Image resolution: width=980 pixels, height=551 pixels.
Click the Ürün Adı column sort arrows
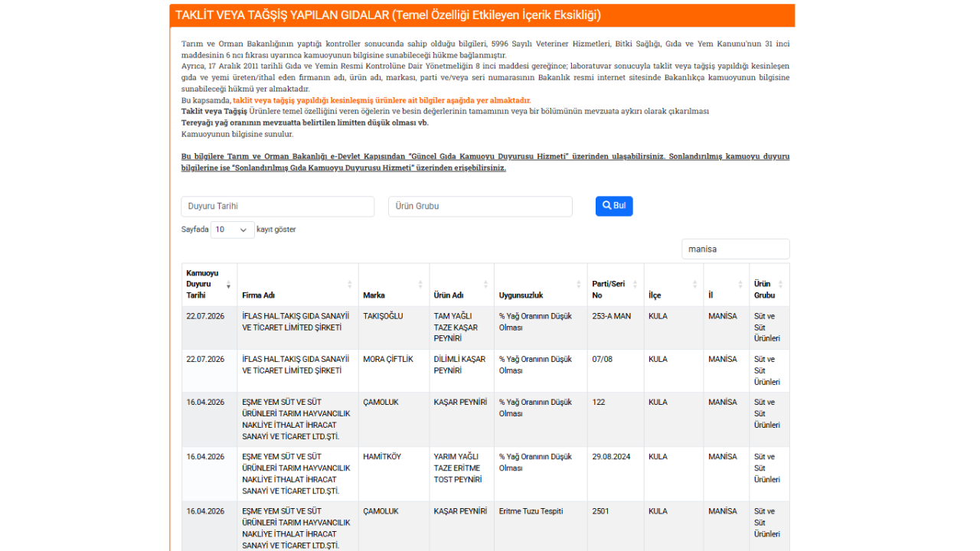click(x=485, y=285)
